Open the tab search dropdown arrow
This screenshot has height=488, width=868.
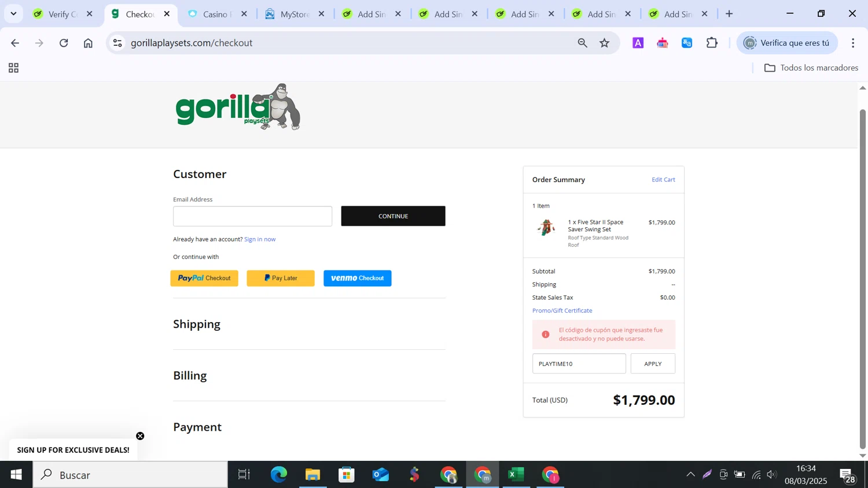click(x=13, y=13)
